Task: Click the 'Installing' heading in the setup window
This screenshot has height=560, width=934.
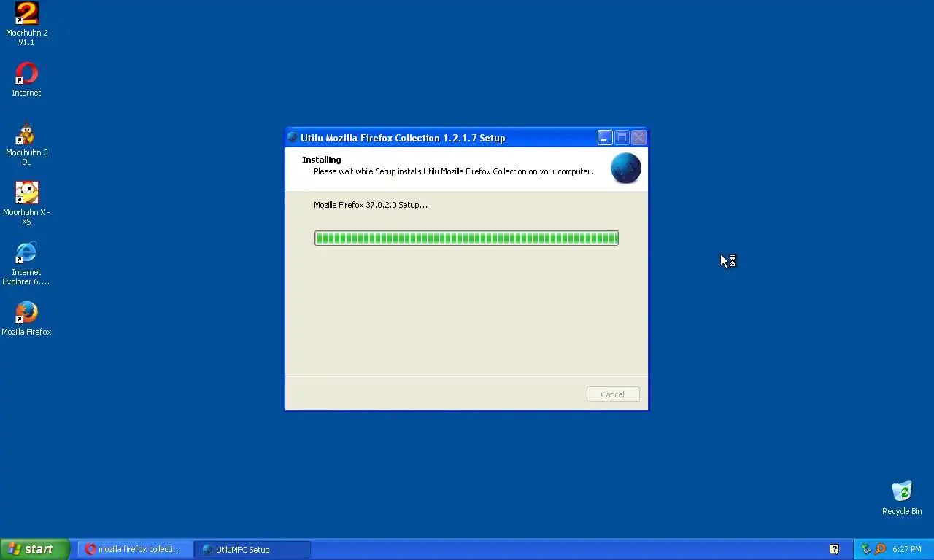Action: pyautogui.click(x=322, y=160)
